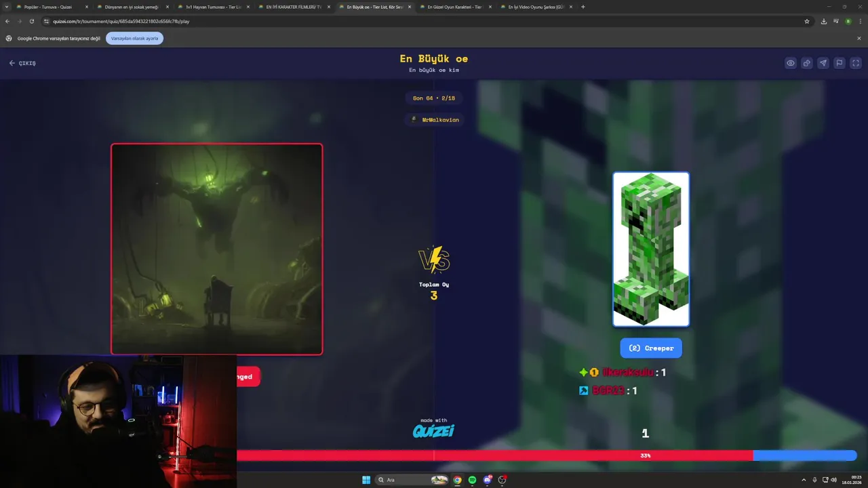Toggle fullscreen mode icon in quiz header

coord(856,63)
